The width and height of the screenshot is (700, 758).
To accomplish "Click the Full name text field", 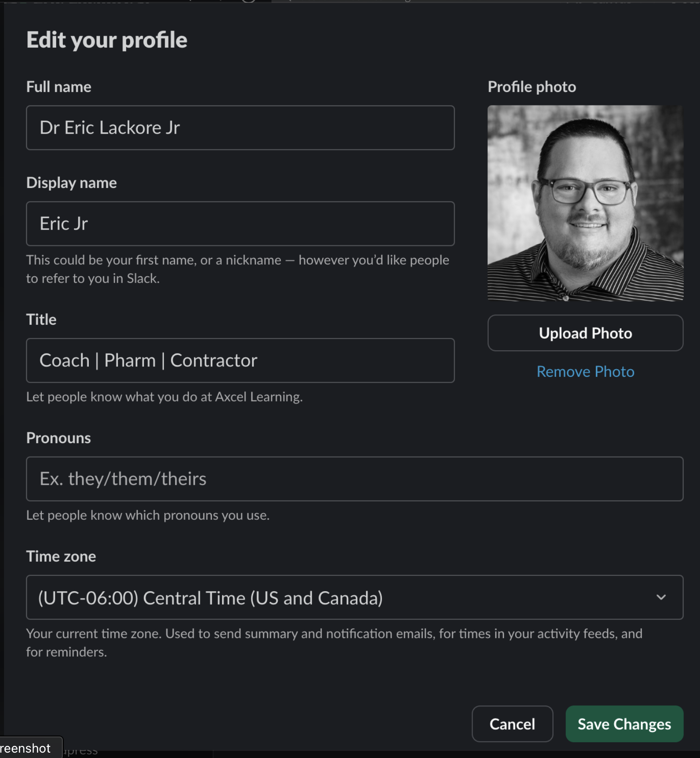I will pos(240,128).
